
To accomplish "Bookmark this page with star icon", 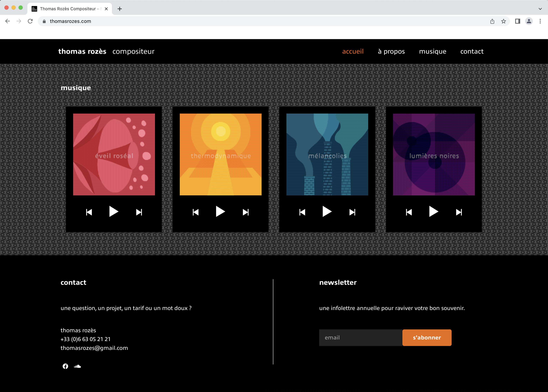I will 503,21.
